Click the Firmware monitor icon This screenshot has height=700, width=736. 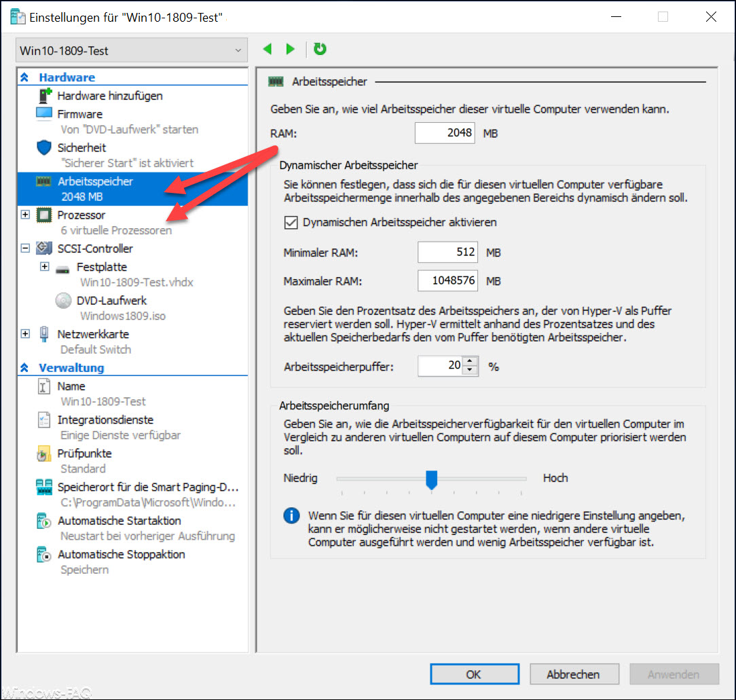[x=44, y=113]
